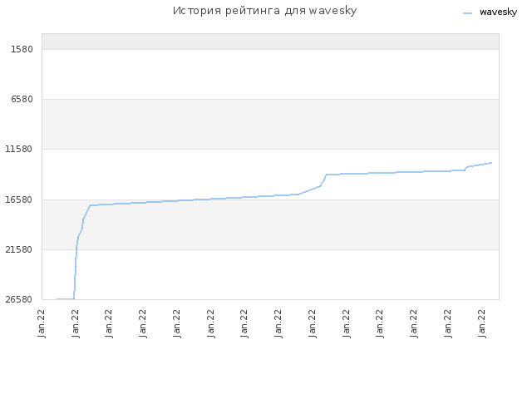Select the 6580 y-axis label

[x=22, y=100]
